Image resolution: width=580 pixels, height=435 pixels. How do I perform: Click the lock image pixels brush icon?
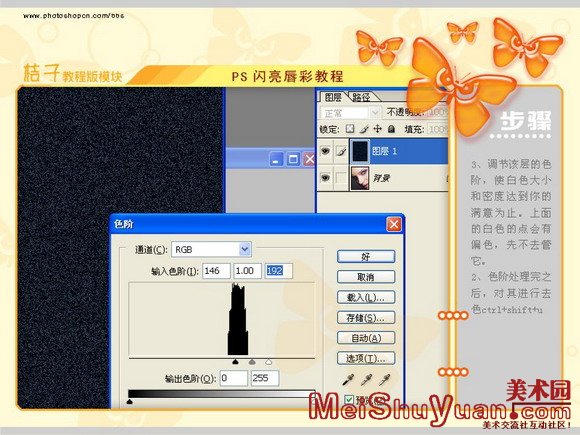(x=364, y=129)
